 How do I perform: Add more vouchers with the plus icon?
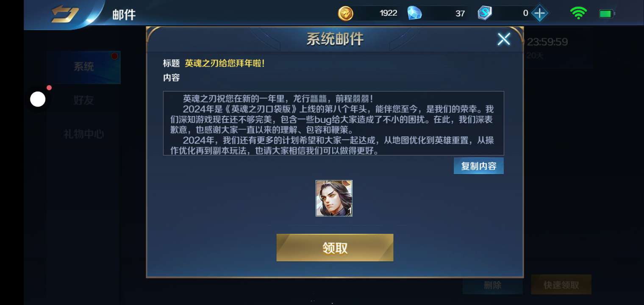pos(539,13)
